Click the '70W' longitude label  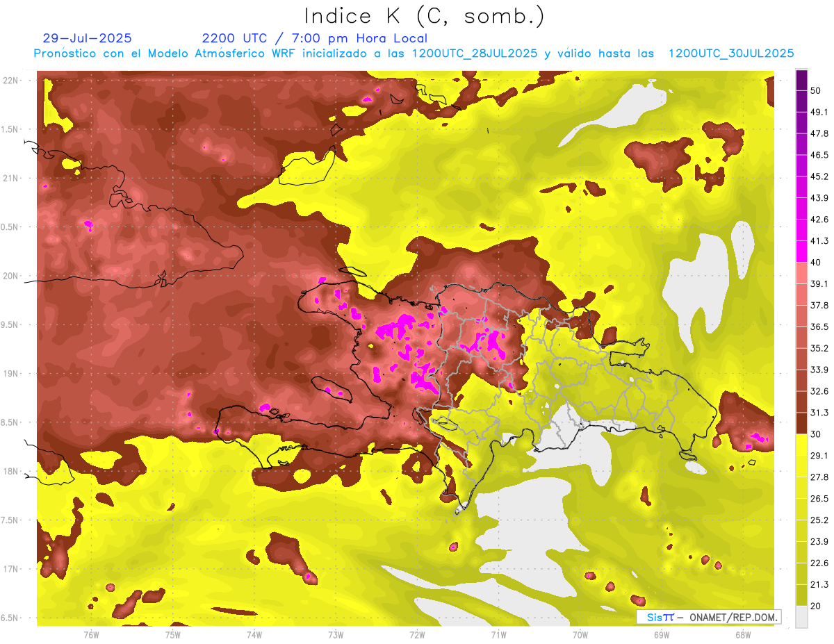(x=580, y=635)
